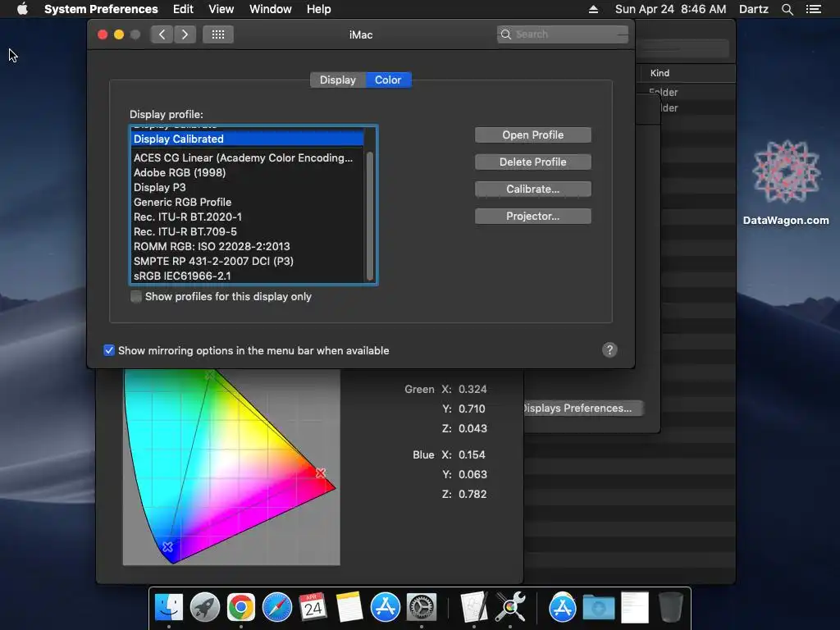Click System Preferences gear in Dock

point(422,607)
